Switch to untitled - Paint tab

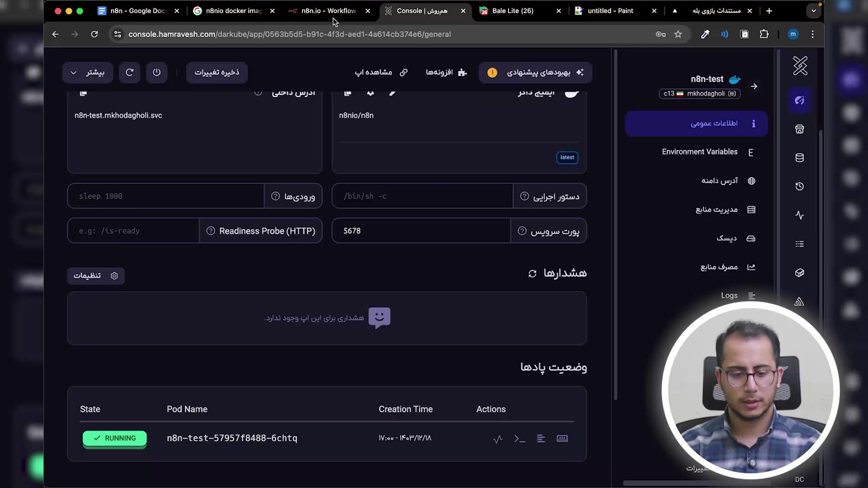pos(615,11)
